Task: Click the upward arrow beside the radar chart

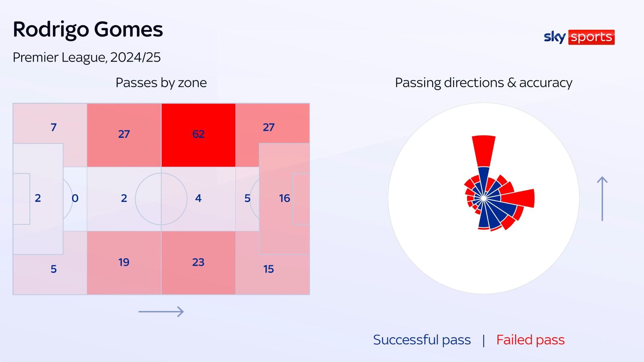Action: [x=602, y=198]
